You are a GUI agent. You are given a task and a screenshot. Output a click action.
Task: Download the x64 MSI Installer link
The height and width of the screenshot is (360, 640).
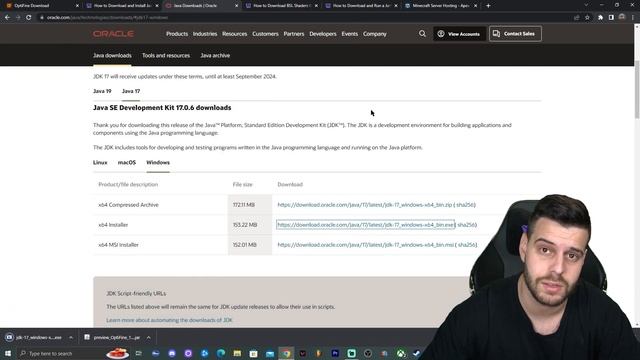[365, 245]
